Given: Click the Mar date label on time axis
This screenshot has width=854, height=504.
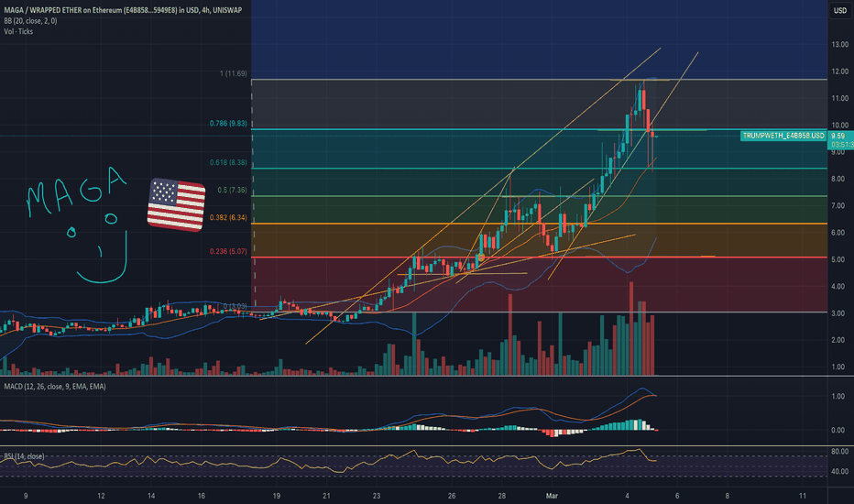Looking at the screenshot, I should click(552, 496).
